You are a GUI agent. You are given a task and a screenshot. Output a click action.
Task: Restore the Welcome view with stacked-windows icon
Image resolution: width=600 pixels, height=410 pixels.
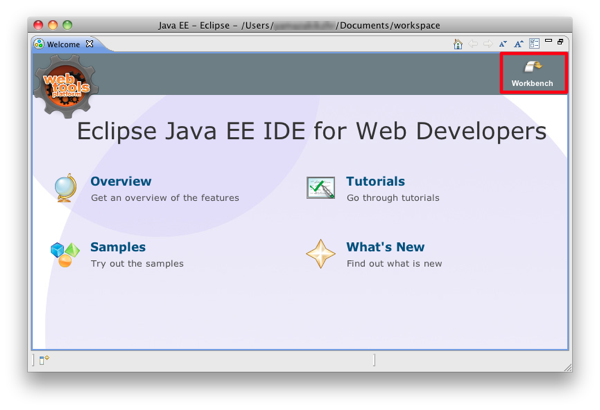(x=560, y=42)
